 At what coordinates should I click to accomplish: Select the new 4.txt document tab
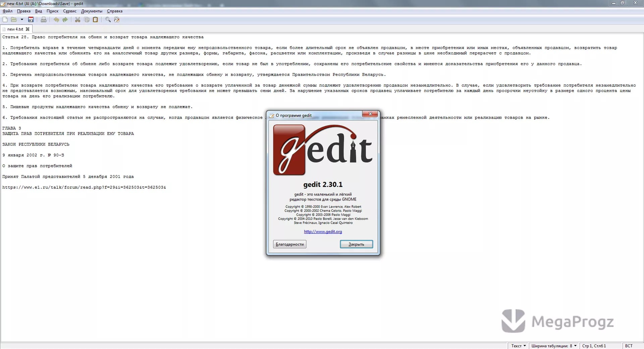pyautogui.click(x=15, y=29)
